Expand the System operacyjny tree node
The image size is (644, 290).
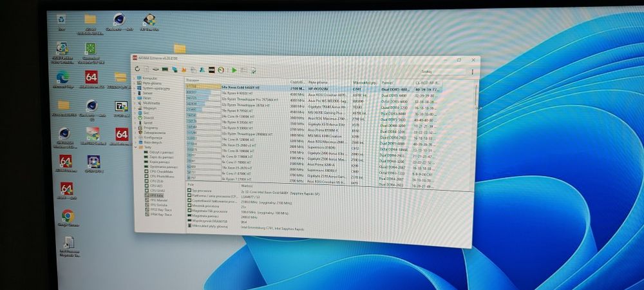click(x=135, y=88)
